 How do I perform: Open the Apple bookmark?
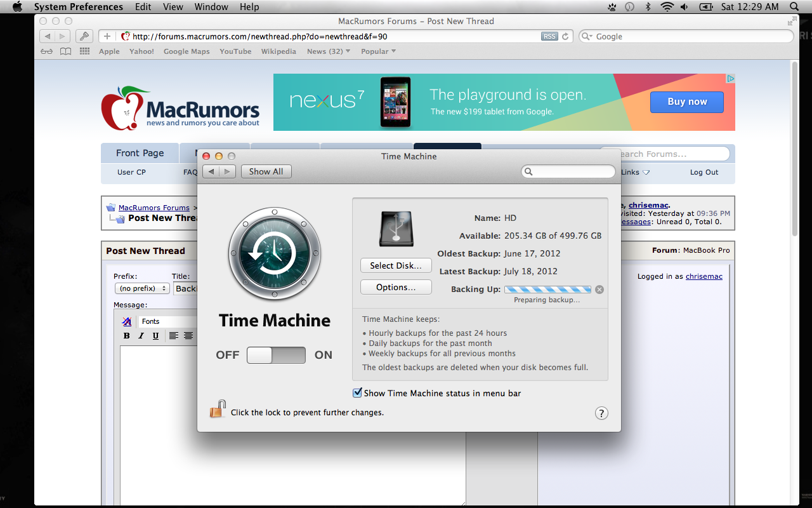tap(109, 51)
